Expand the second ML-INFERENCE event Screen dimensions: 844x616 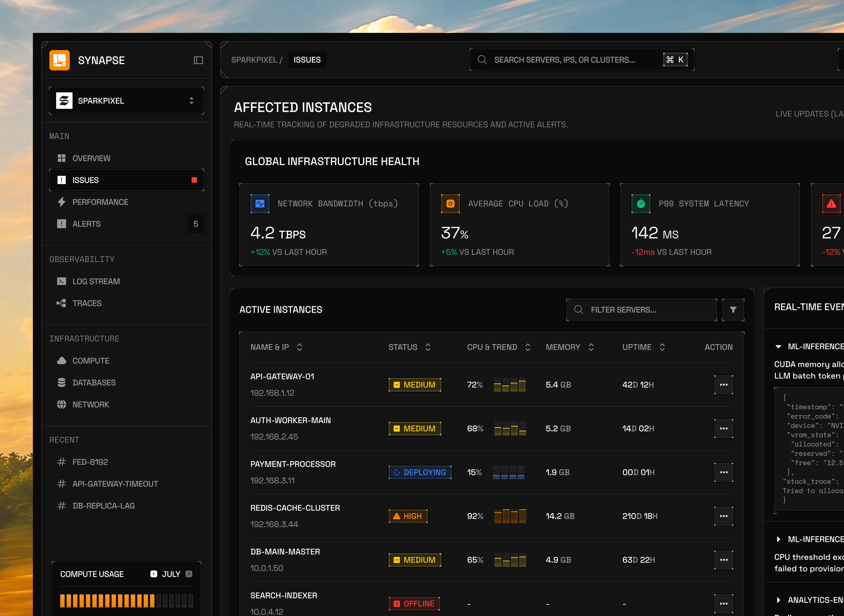point(778,539)
